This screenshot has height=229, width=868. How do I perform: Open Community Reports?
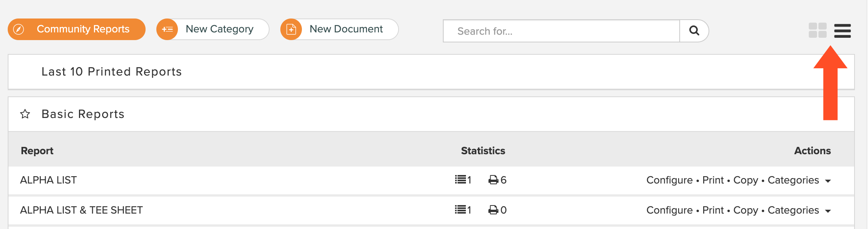77,29
